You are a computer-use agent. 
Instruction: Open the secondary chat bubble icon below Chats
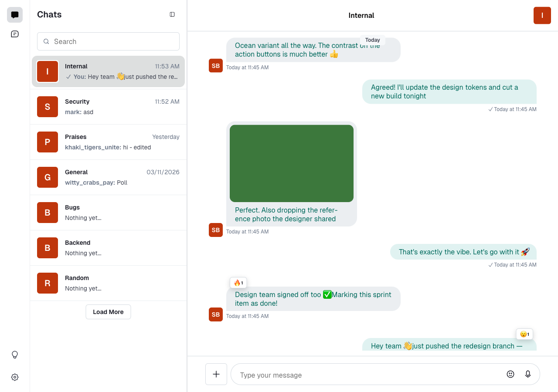point(14,34)
